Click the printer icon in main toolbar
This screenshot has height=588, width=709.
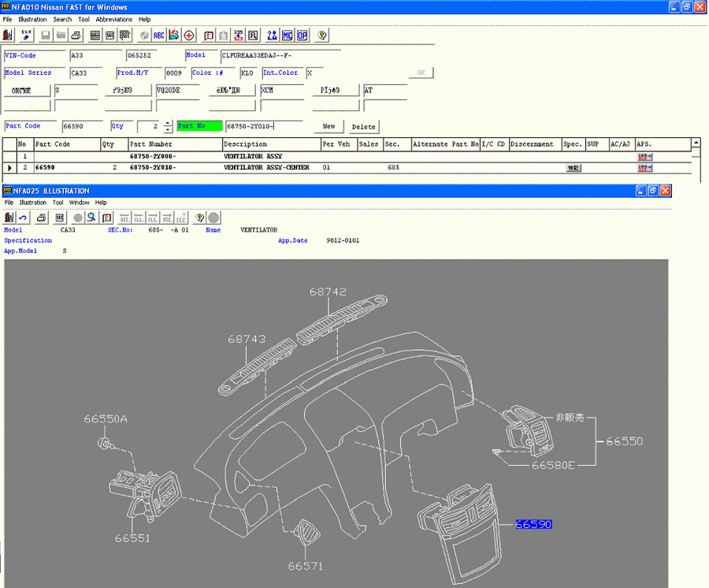click(76, 35)
